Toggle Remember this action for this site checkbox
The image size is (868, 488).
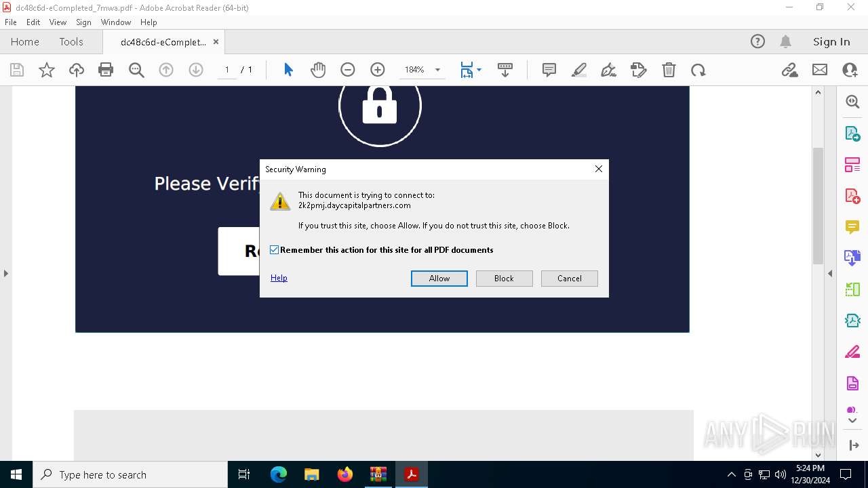[275, 250]
